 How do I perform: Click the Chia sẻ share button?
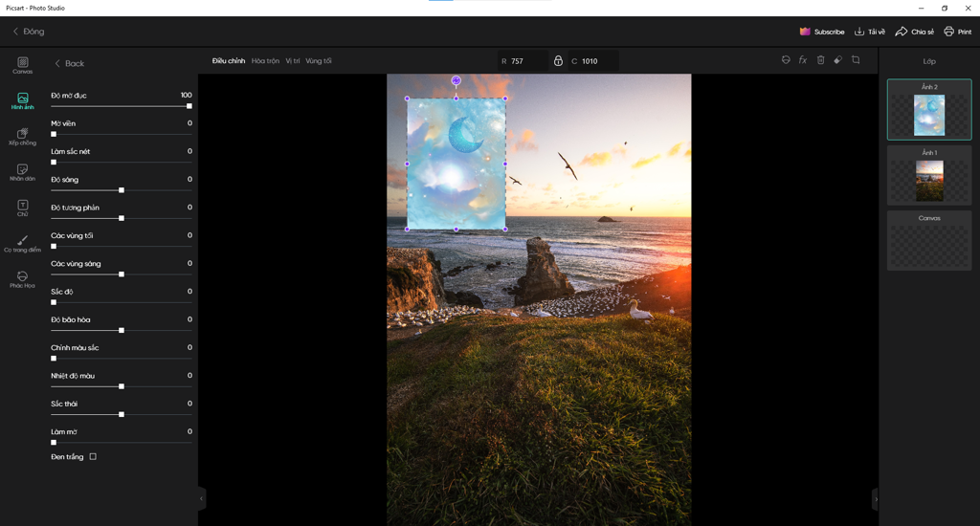tap(914, 32)
